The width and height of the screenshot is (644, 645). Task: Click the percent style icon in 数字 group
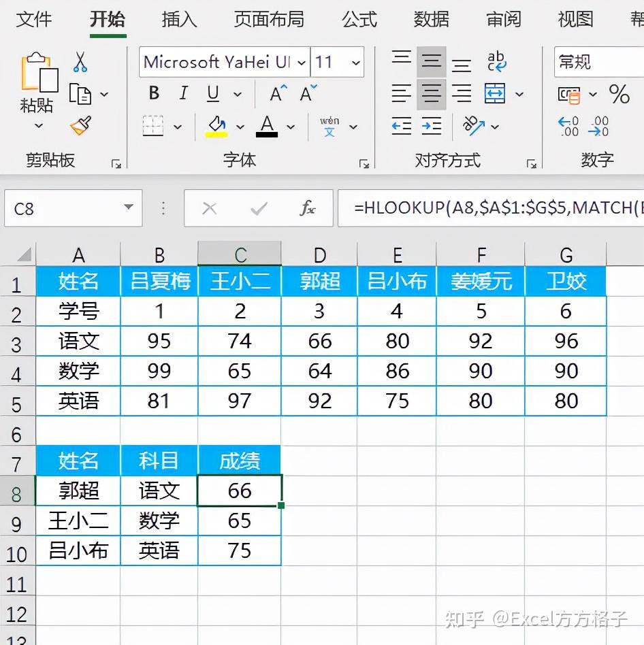click(620, 95)
